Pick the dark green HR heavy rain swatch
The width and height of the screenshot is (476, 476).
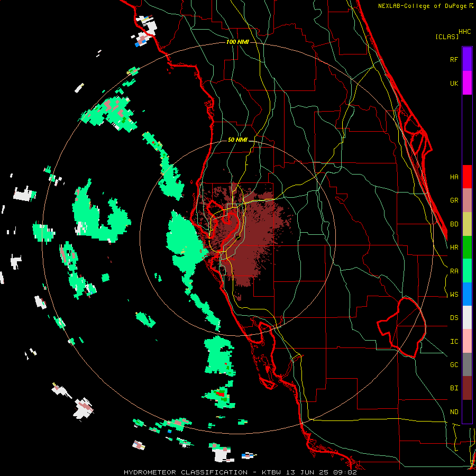tap(467, 248)
